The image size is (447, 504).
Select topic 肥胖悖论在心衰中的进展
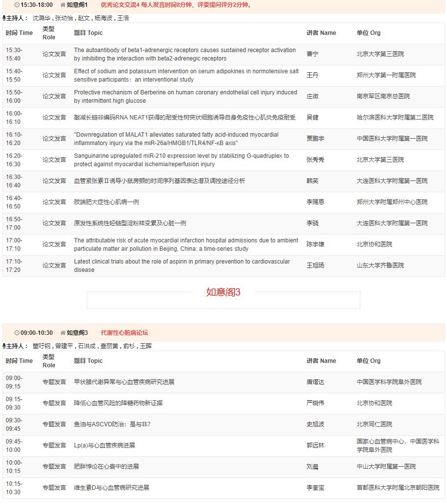click(x=106, y=467)
